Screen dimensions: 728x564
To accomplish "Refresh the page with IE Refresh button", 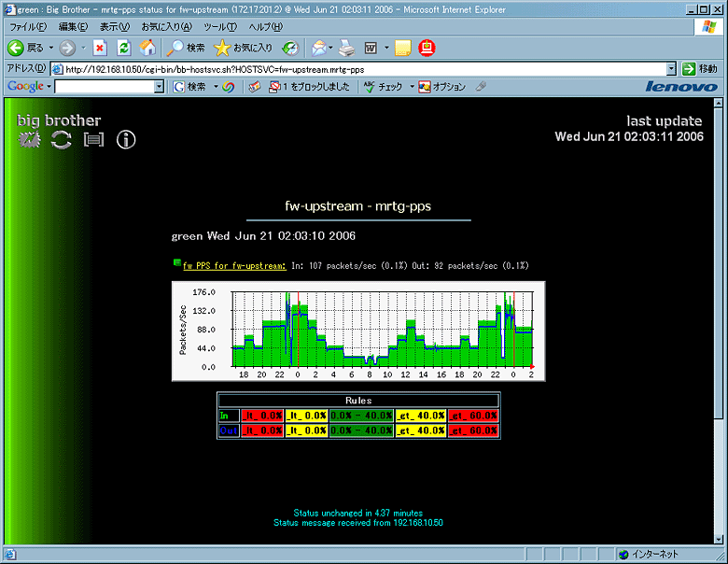I will point(123,48).
